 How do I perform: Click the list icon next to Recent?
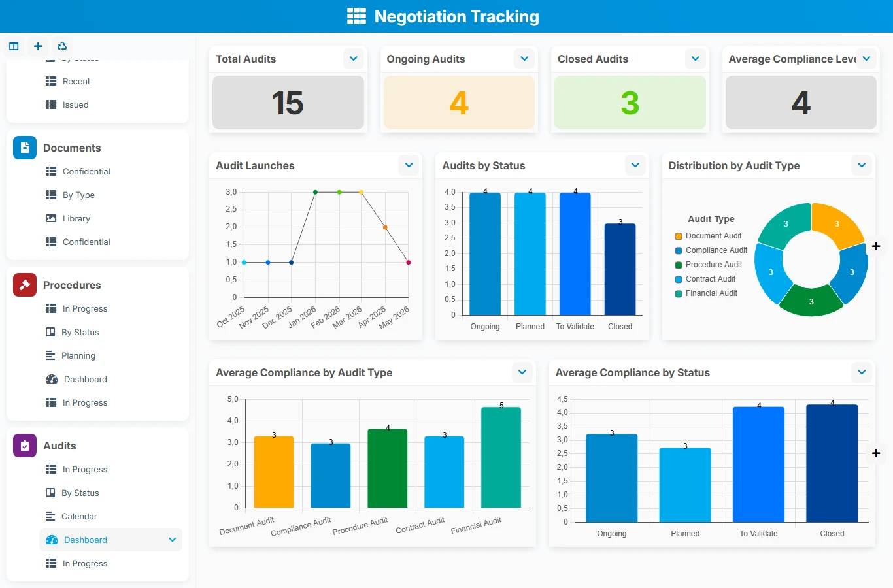51,81
